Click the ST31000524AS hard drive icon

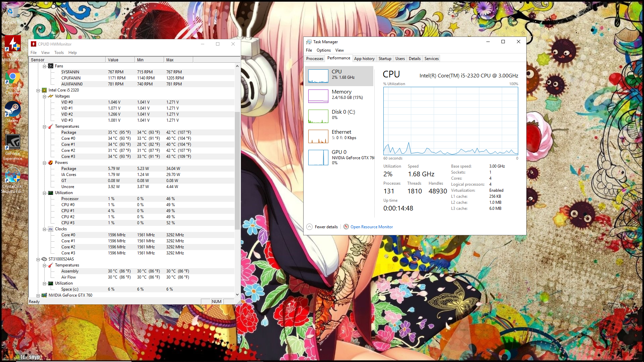coord(44,259)
